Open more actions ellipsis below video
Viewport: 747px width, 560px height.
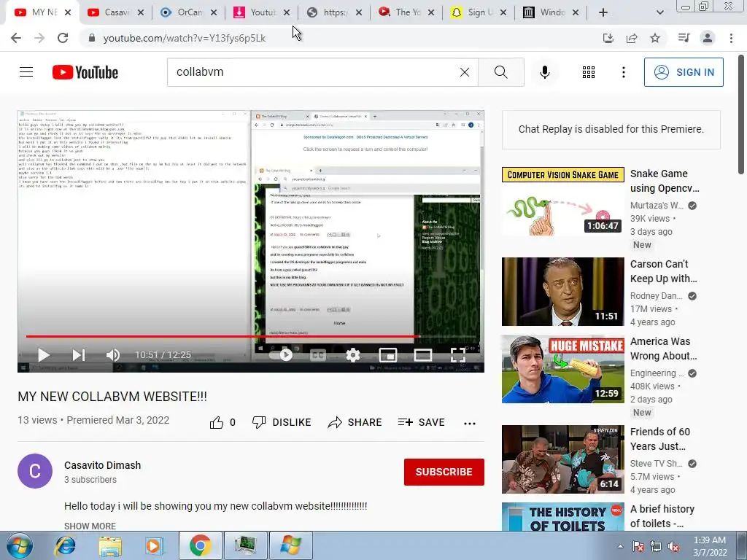(x=470, y=423)
